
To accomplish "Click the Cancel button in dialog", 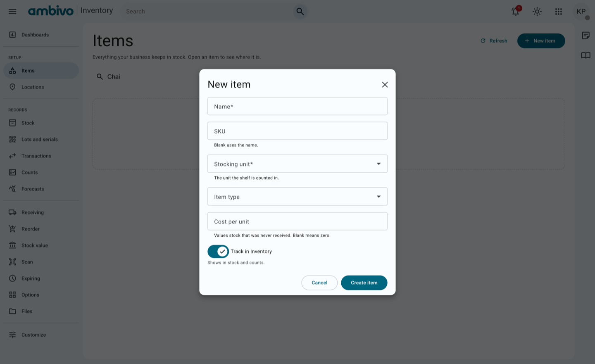I will [x=319, y=283].
